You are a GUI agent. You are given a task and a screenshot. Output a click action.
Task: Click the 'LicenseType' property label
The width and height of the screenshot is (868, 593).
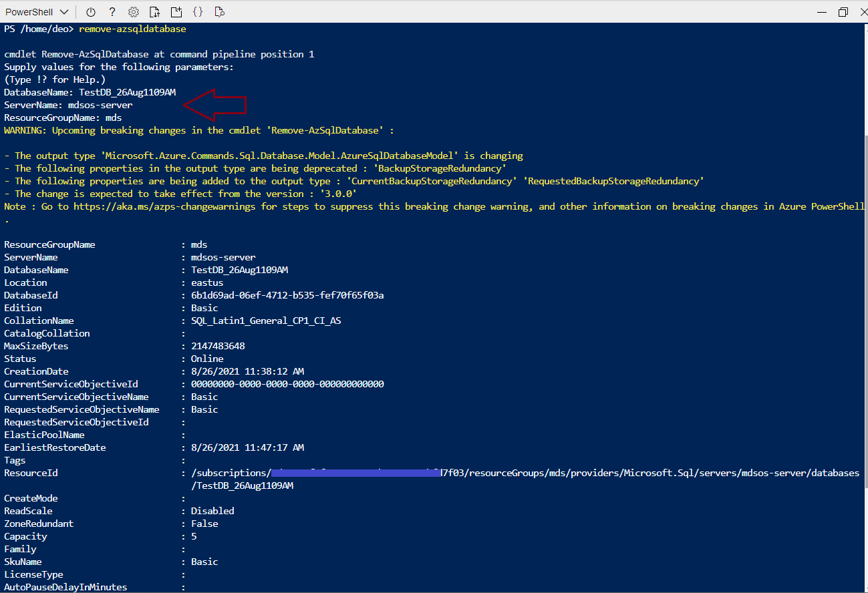tap(33, 574)
